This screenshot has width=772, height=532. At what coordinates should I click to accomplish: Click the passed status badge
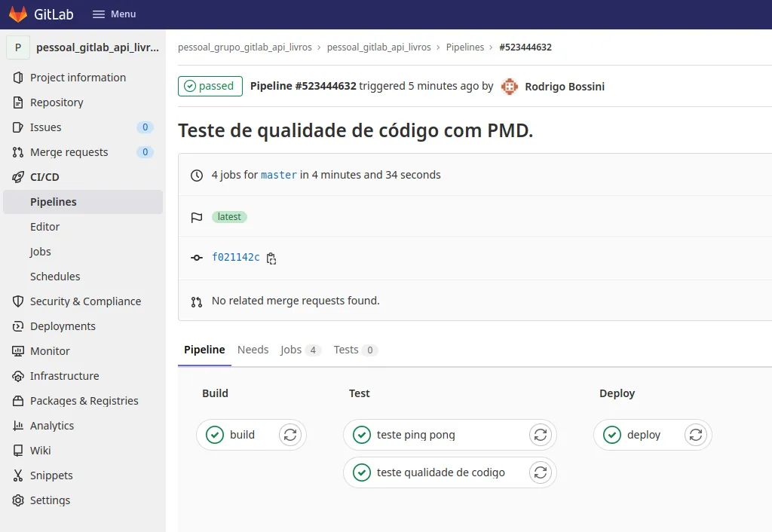click(x=210, y=86)
